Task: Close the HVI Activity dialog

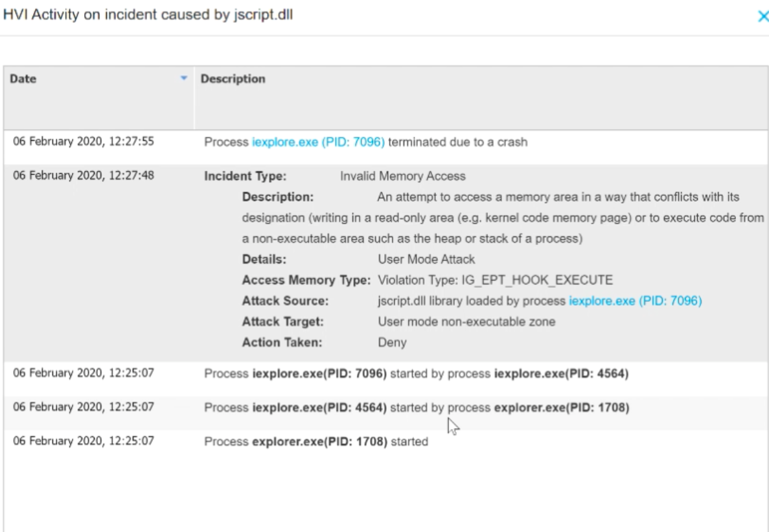Action: (763, 17)
